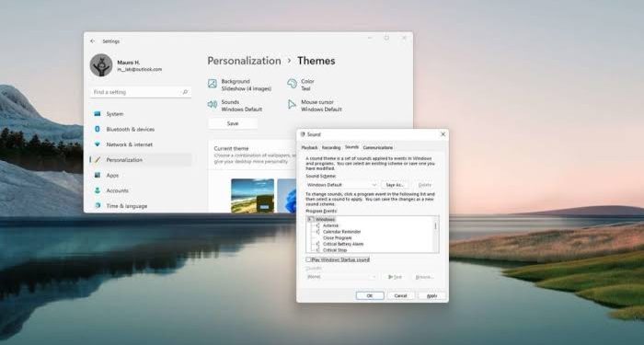Collapse the Windows node in Program Events
The height and width of the screenshot is (345, 644).
tap(310, 219)
